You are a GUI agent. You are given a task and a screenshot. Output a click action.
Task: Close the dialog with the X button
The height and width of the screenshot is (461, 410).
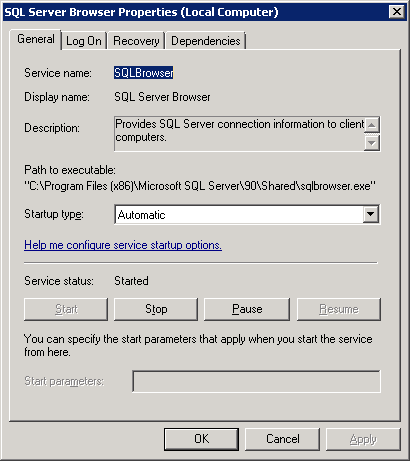coord(397,12)
